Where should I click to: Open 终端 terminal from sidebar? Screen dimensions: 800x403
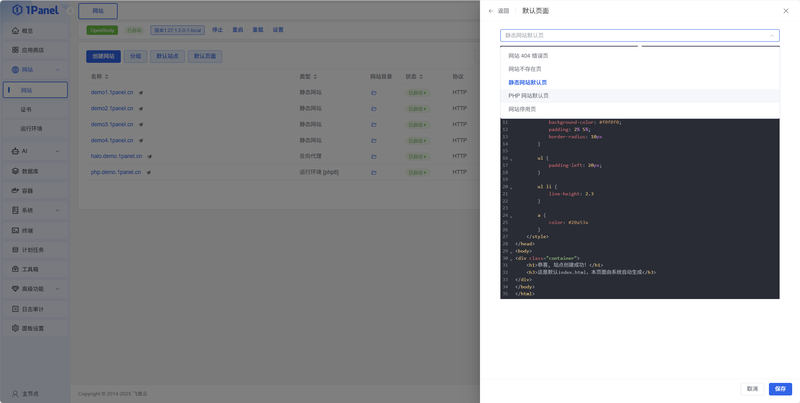35,231
